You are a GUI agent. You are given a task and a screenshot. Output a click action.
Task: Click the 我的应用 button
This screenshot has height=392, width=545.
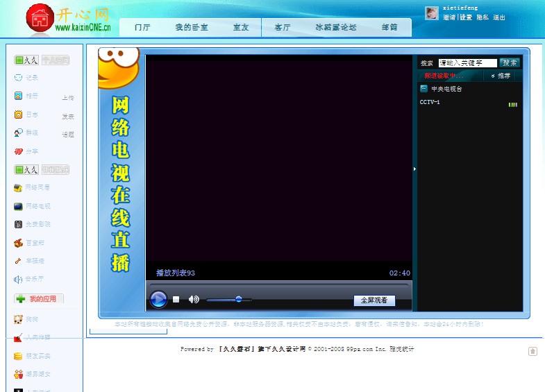39,298
